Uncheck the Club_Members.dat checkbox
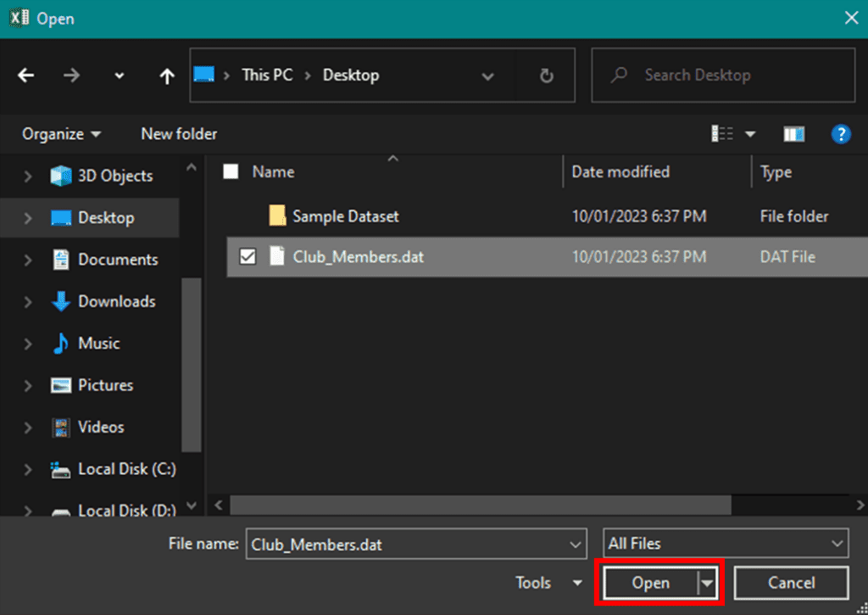 tap(248, 256)
